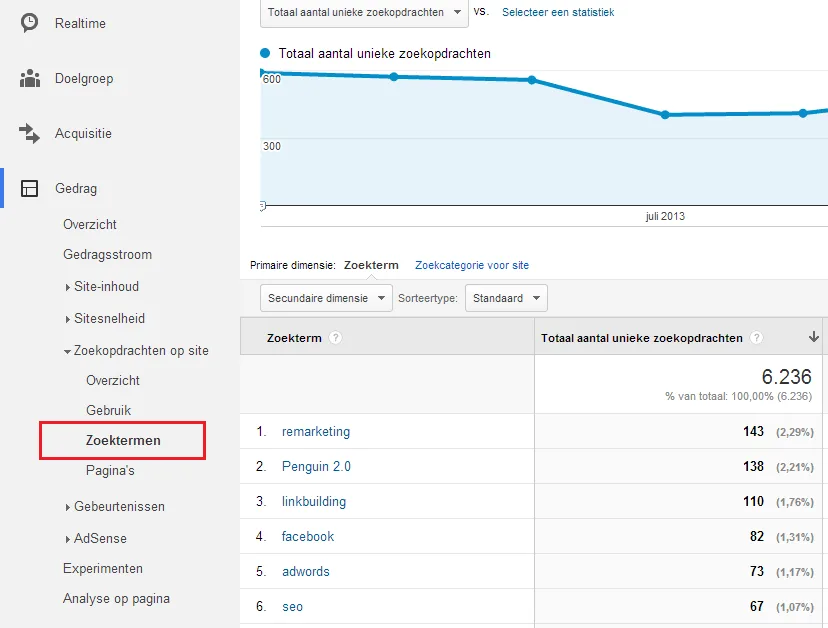Click the juli 2013 axis label

pos(665,216)
